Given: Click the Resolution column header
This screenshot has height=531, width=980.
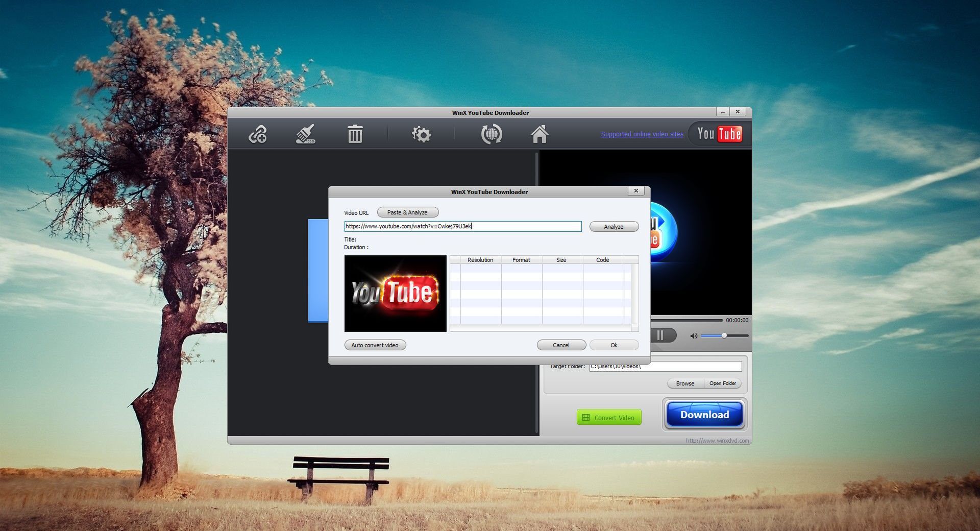Looking at the screenshot, I should coord(480,260).
